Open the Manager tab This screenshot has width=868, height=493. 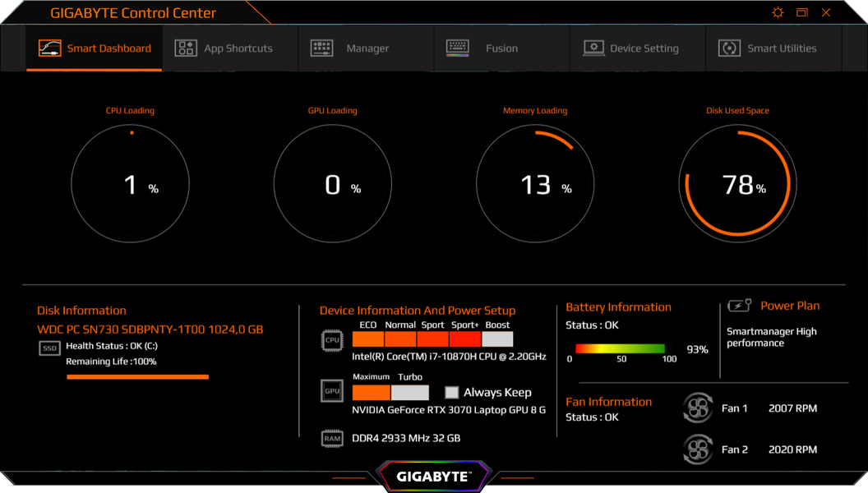(366, 48)
